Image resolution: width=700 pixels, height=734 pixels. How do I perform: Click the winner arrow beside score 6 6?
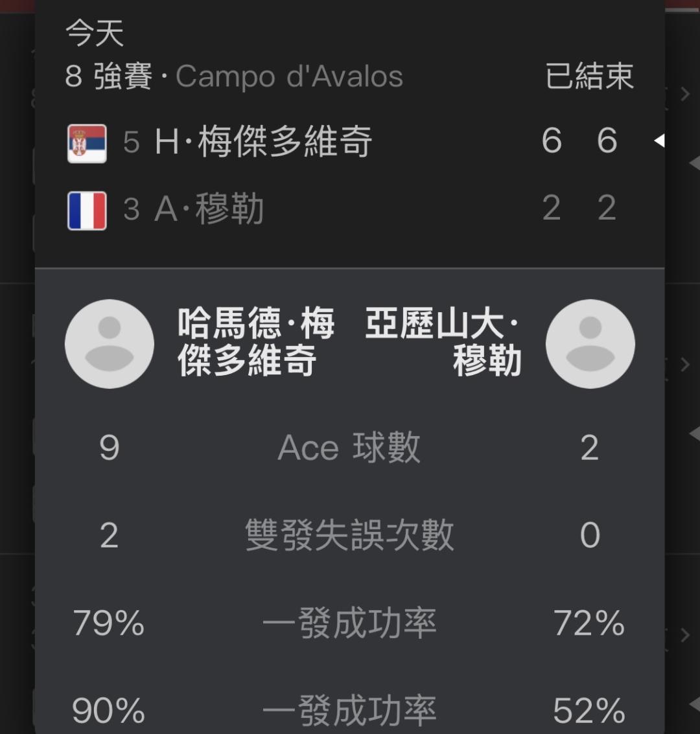pos(659,141)
